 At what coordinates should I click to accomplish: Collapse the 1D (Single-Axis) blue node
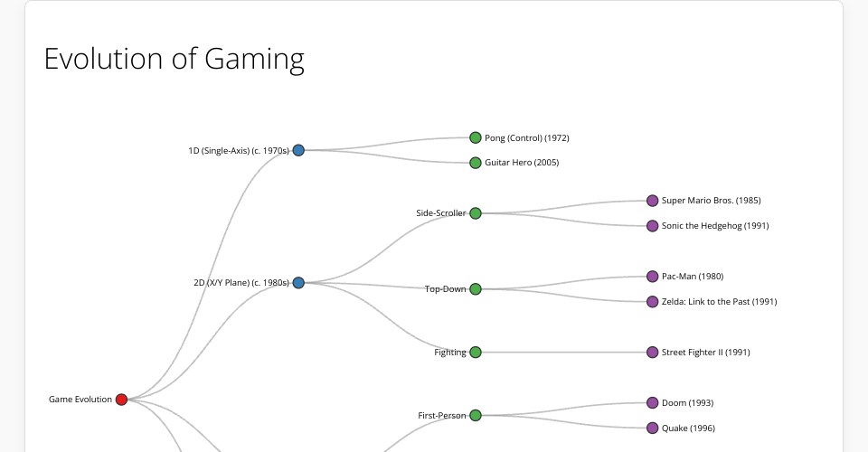tap(298, 150)
